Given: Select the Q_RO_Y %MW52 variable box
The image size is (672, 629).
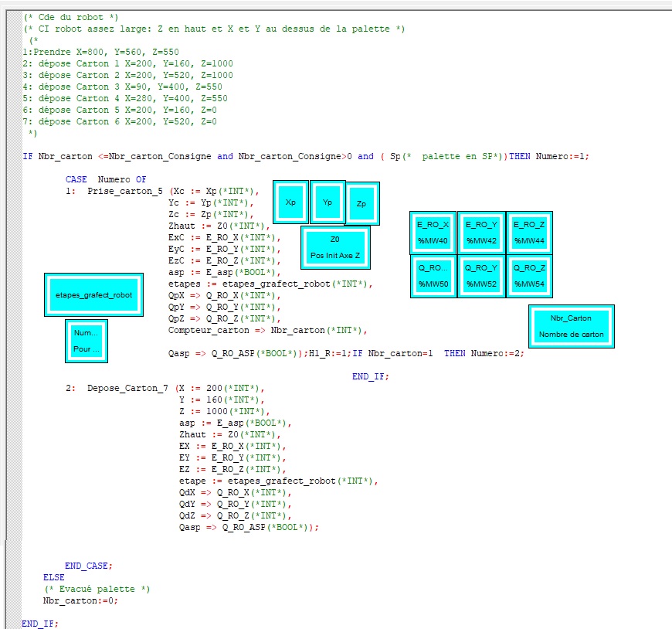Looking at the screenshot, I should 481,276.
